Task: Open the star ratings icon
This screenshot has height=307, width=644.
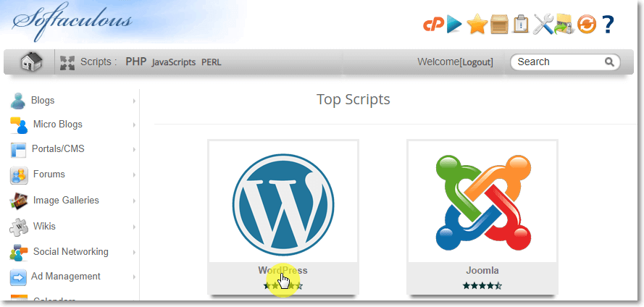Action: pos(477,24)
